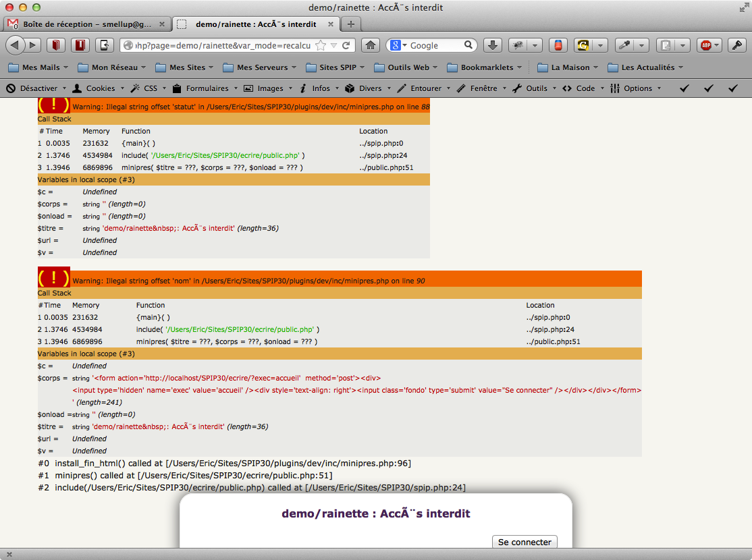Open the Entourer toolbar menu
Viewport: 752px width, 560px height.
424,88
